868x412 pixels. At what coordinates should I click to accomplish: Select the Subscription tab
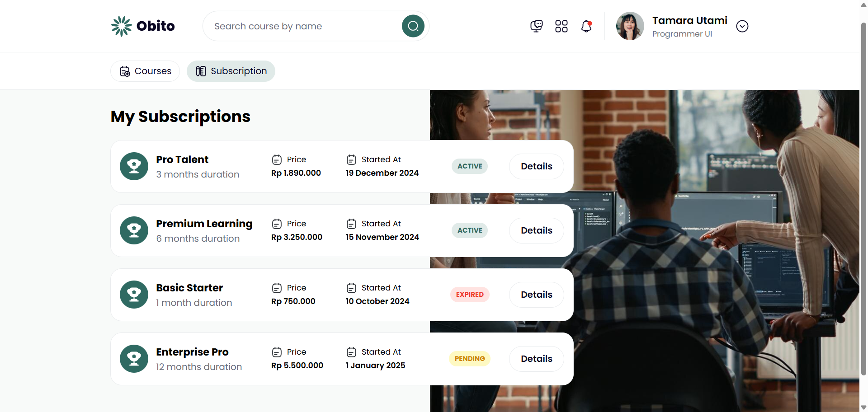point(231,71)
